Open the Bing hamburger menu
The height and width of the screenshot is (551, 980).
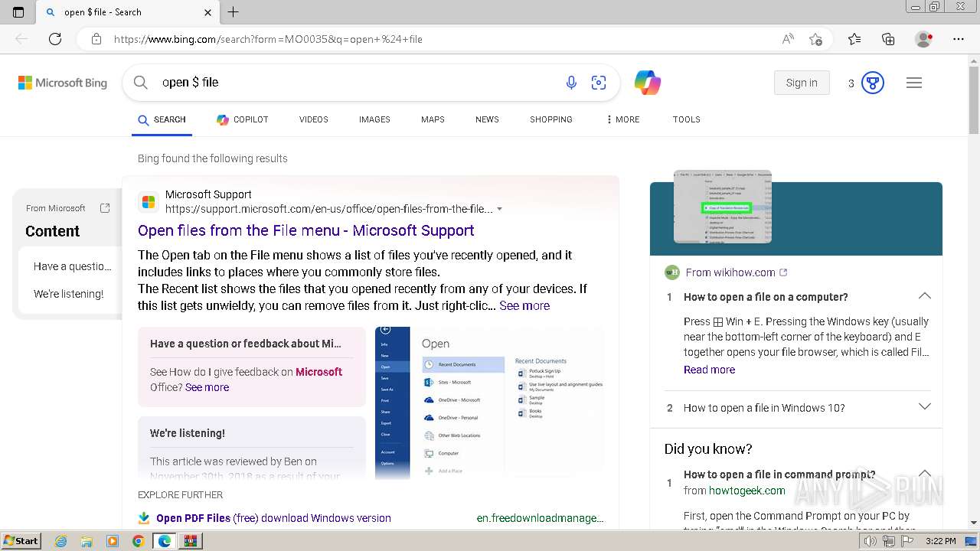(914, 83)
